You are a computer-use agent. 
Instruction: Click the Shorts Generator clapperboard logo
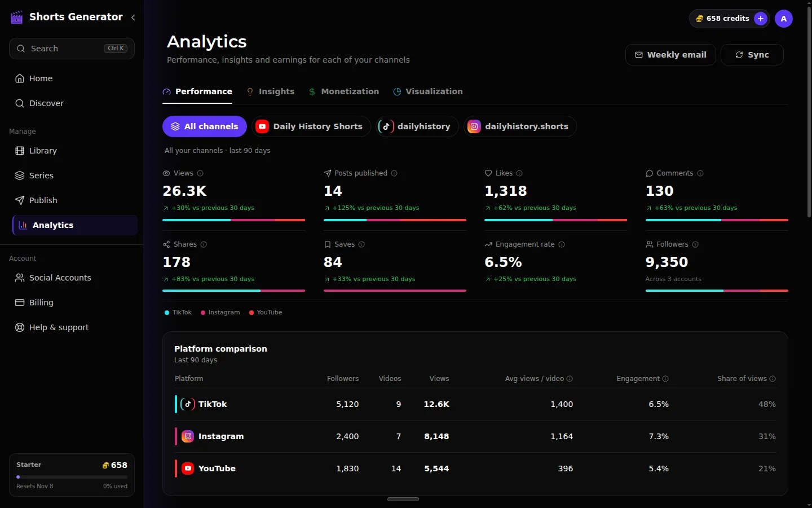point(17,17)
